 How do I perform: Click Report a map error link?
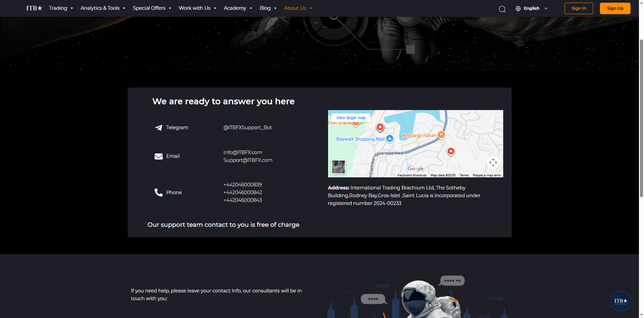point(487,175)
